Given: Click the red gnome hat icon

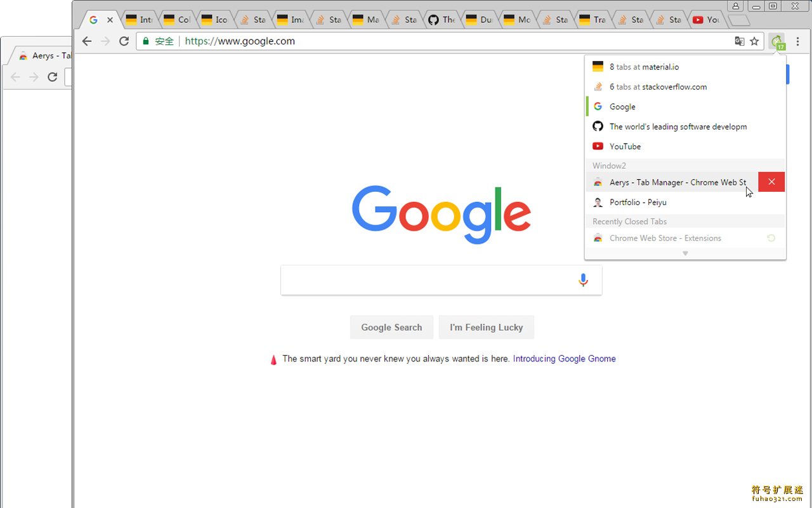Looking at the screenshot, I should coord(274,360).
